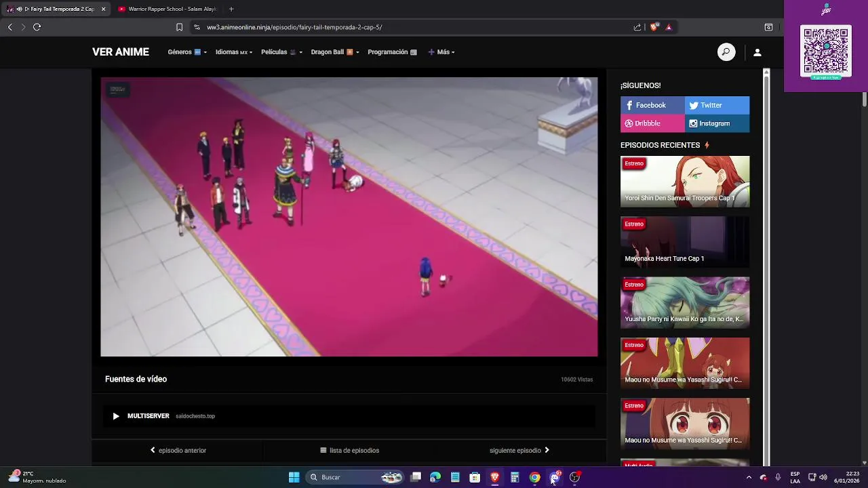Open the Windows Start menu
868x488 pixels.
[294, 477]
